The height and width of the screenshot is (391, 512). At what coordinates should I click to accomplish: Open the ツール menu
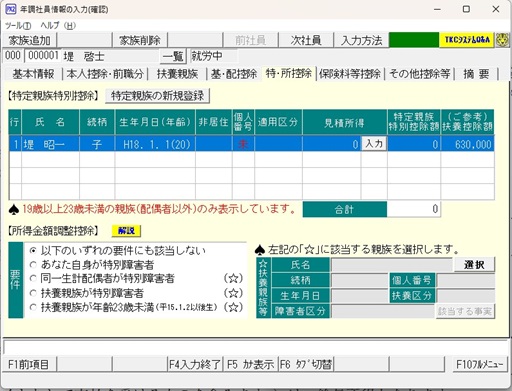pyautogui.click(x=18, y=25)
